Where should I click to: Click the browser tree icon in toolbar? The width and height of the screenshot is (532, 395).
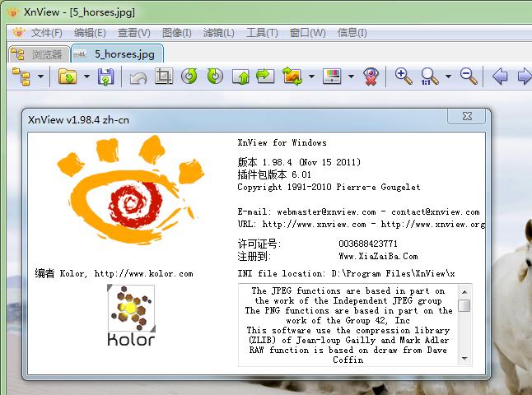point(21,77)
